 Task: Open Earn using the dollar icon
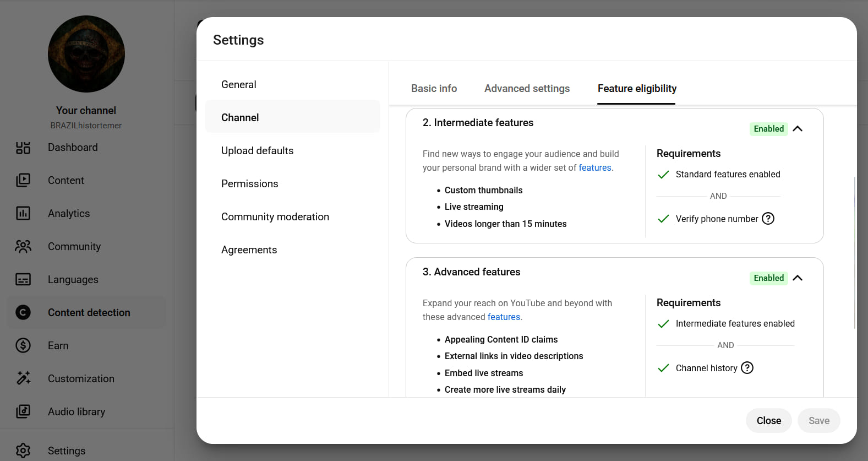pos(23,345)
